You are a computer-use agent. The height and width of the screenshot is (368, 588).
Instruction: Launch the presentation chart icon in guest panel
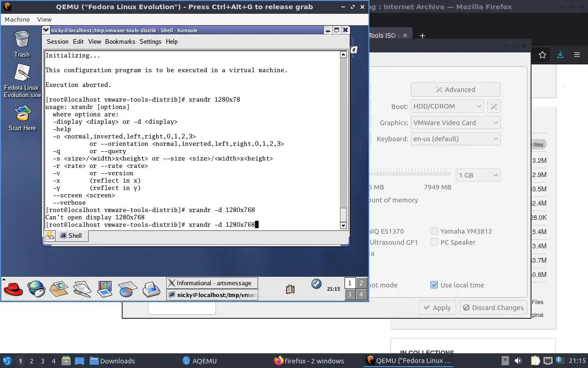[x=105, y=289]
